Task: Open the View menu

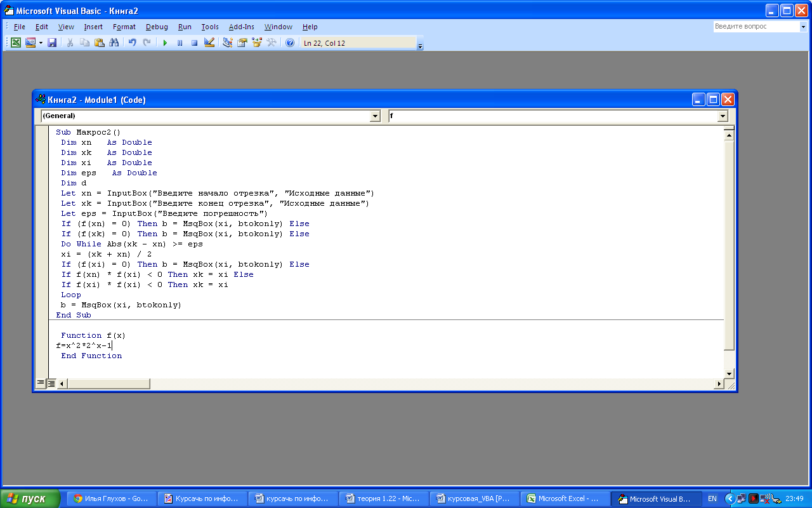Action: click(x=66, y=27)
